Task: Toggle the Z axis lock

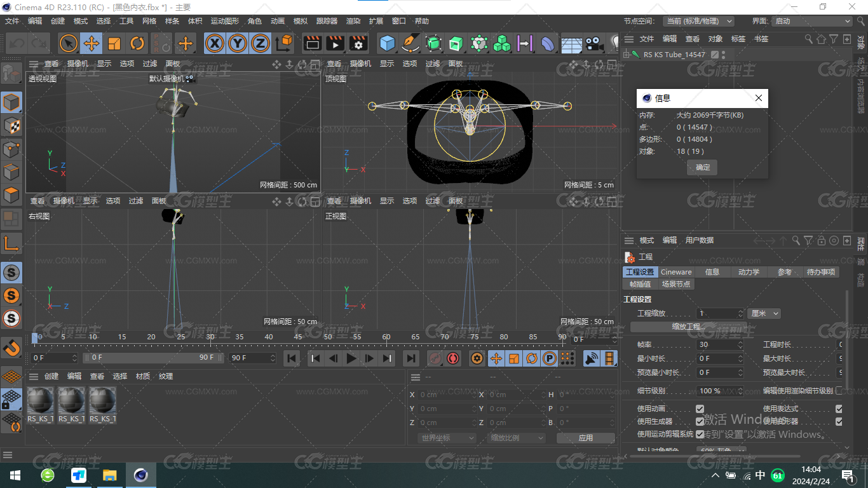Action: [260, 43]
